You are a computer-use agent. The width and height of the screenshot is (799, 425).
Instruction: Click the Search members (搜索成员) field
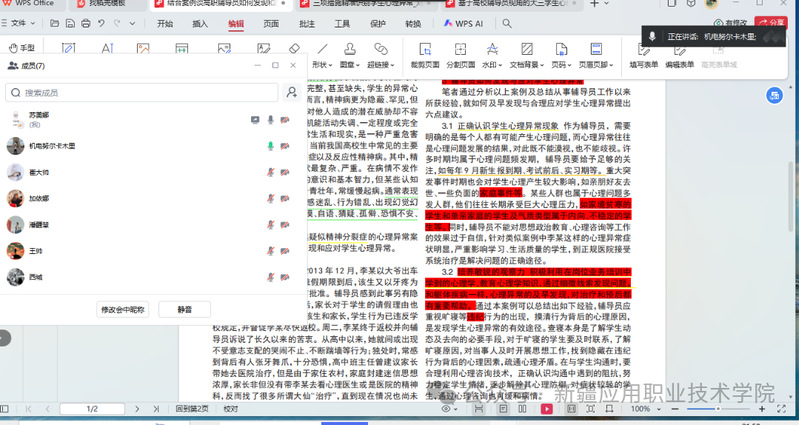click(140, 93)
